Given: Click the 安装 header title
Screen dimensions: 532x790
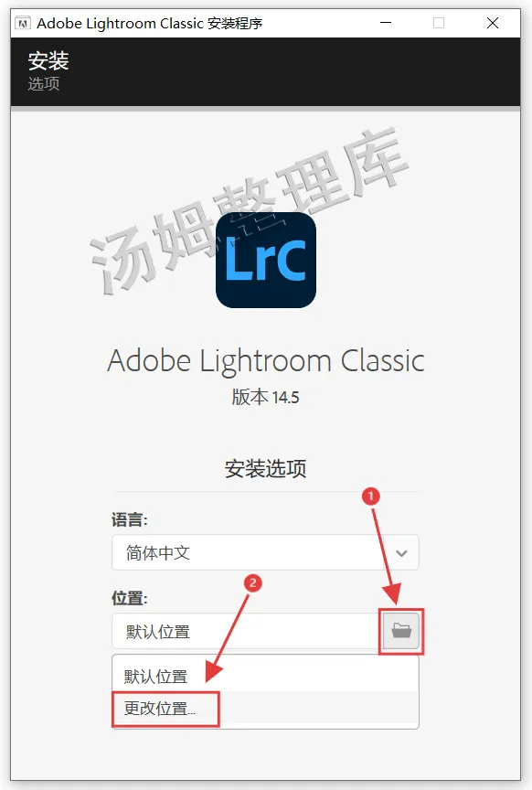Looking at the screenshot, I should tap(48, 61).
